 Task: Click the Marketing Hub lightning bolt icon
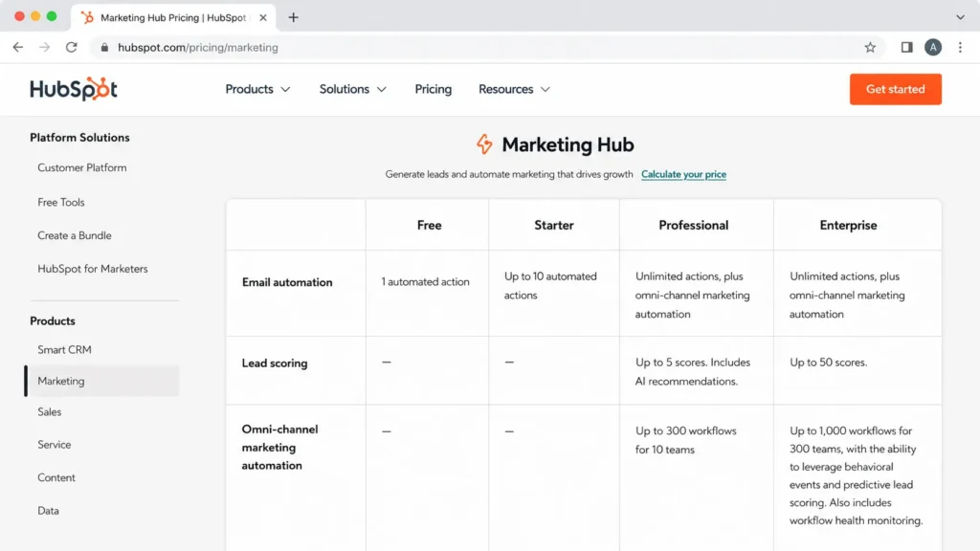tap(484, 144)
